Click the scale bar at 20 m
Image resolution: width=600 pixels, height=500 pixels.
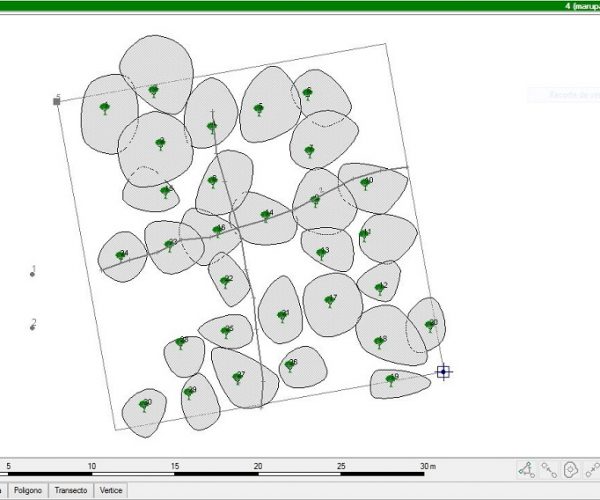pyautogui.click(x=258, y=467)
